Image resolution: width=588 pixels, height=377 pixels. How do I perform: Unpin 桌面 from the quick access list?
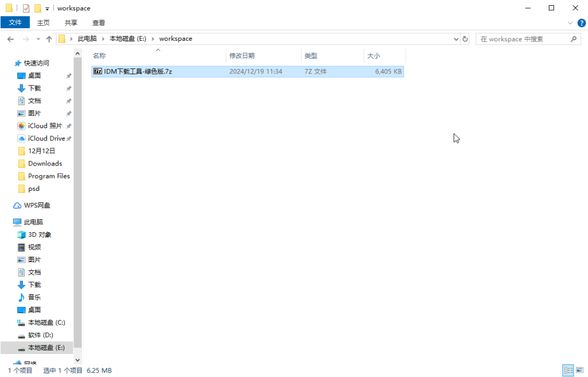(x=69, y=75)
